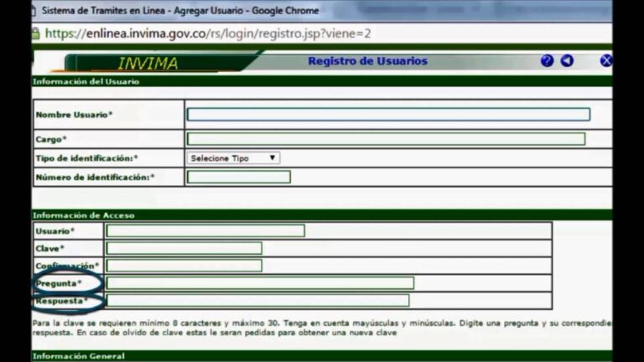
Task: Click the URL in the address bar
Action: [x=208, y=34]
